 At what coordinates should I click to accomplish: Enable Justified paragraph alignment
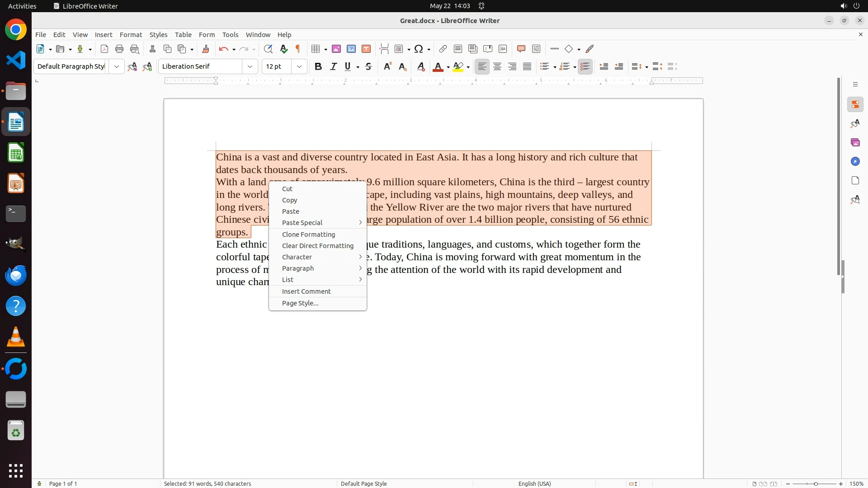[527, 66]
